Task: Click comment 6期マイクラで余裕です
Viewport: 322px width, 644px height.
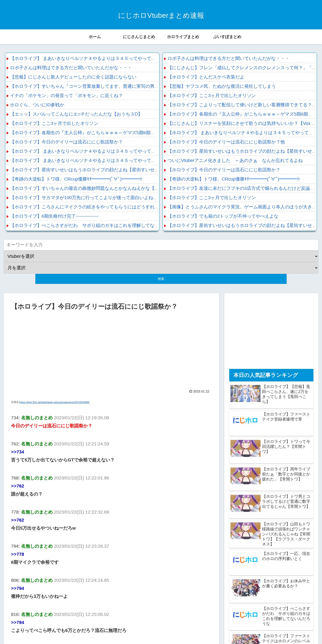Action: coord(35,562)
